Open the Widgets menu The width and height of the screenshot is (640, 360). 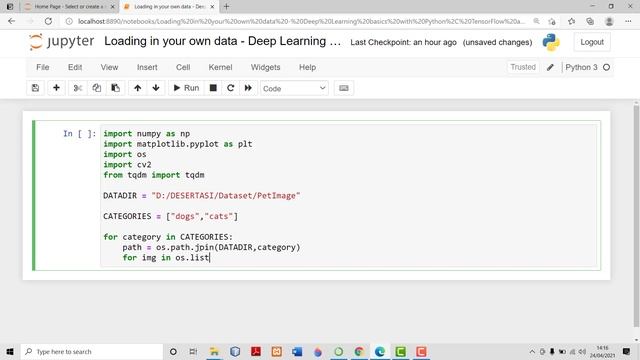[x=265, y=67]
